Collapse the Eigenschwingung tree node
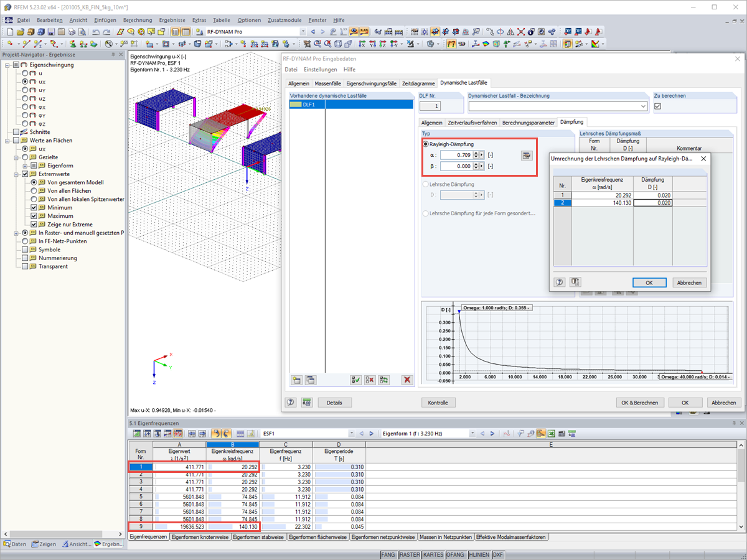Image resolution: width=747 pixels, height=560 pixels. [7, 65]
